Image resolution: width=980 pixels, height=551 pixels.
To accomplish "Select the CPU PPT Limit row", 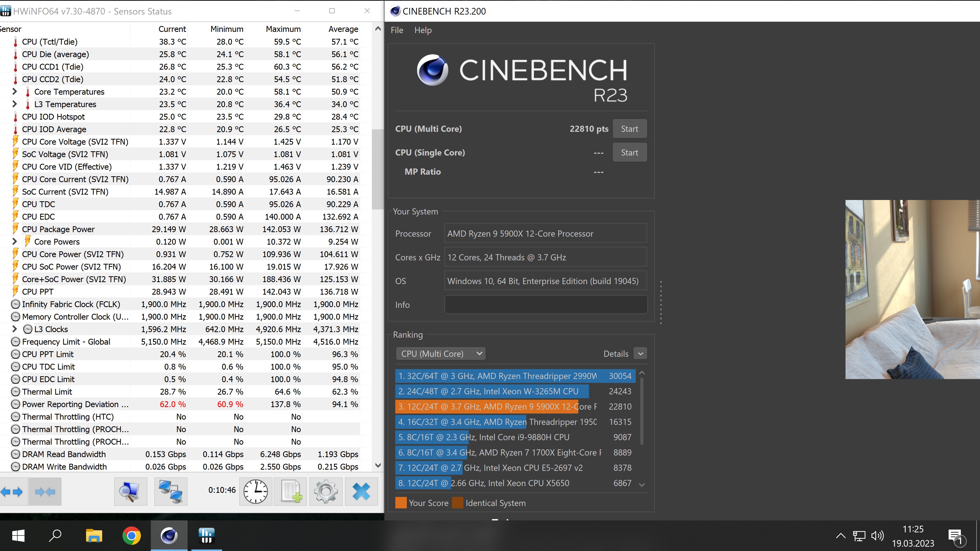I will pyautogui.click(x=180, y=354).
